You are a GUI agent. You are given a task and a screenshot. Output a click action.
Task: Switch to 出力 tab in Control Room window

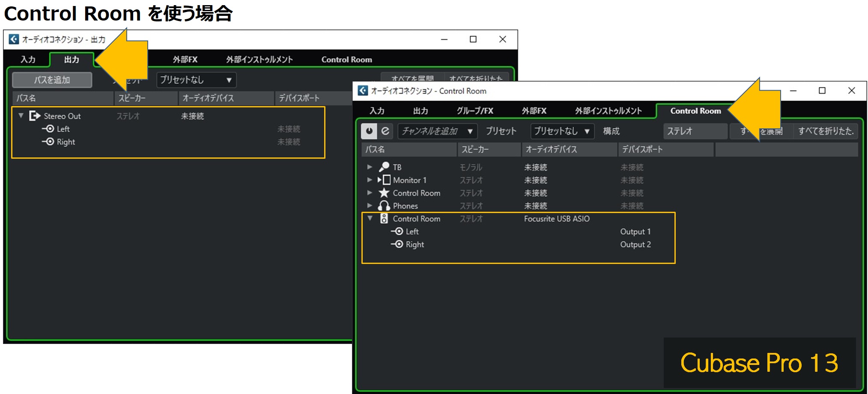(421, 111)
